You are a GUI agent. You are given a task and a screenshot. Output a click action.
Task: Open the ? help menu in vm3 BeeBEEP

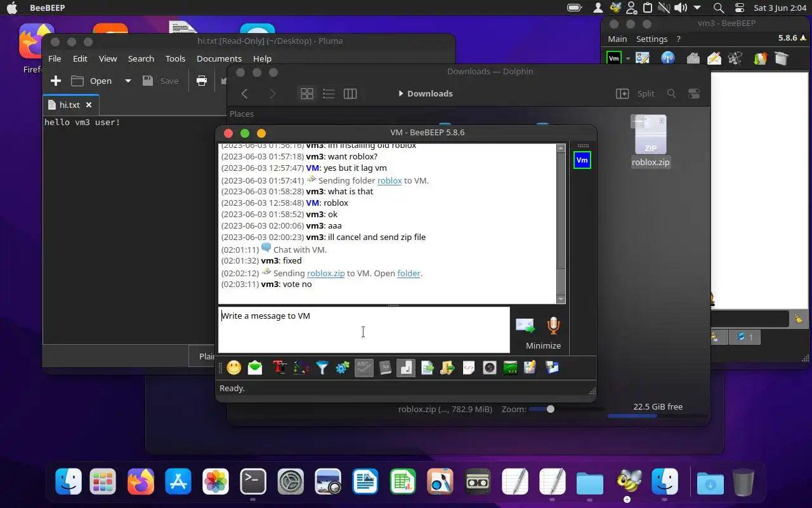click(678, 39)
